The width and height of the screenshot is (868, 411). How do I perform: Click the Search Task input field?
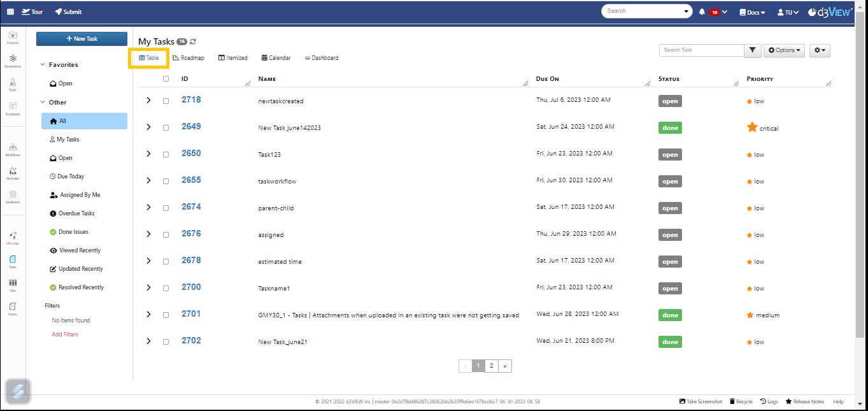pos(701,50)
